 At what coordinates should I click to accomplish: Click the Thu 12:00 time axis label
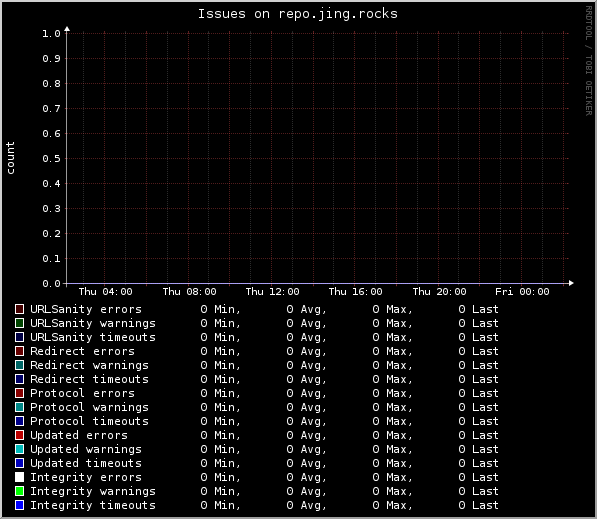272,292
